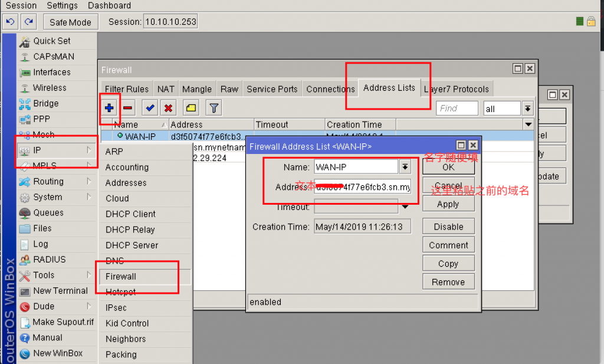
Task: Click Comment in Address List dialog
Action: [x=448, y=245]
